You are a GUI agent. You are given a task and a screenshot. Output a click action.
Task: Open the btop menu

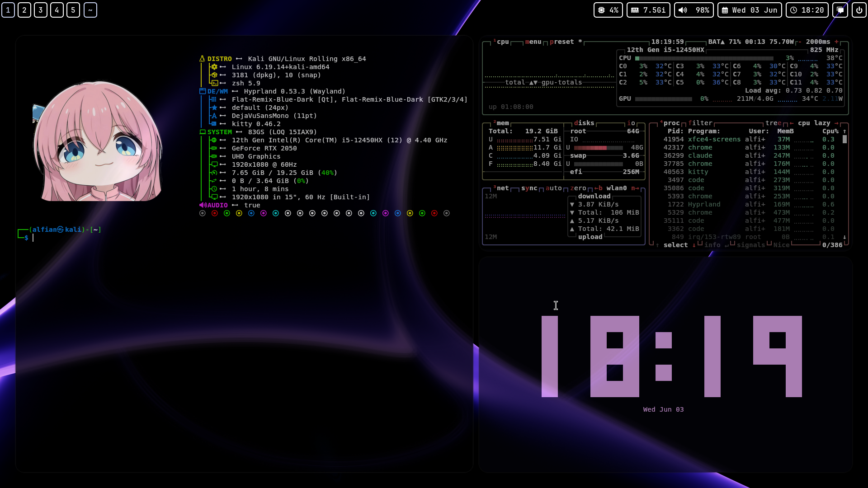[533, 42]
